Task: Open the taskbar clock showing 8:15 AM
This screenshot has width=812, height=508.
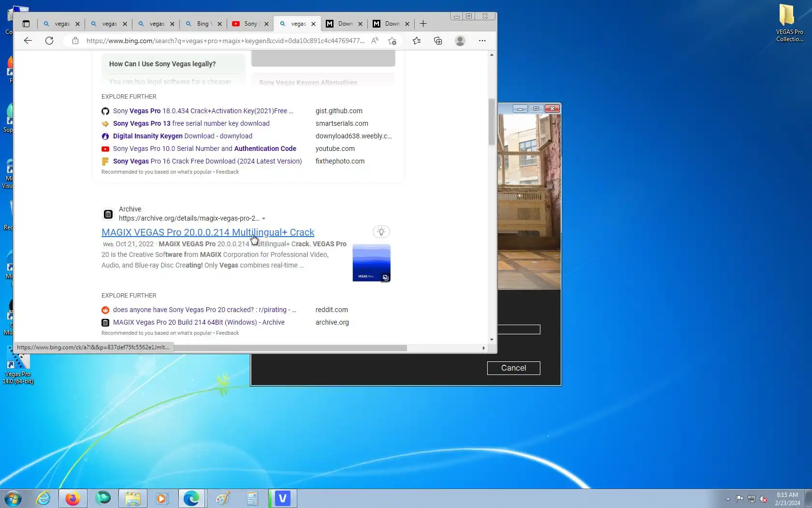Action: click(787, 499)
